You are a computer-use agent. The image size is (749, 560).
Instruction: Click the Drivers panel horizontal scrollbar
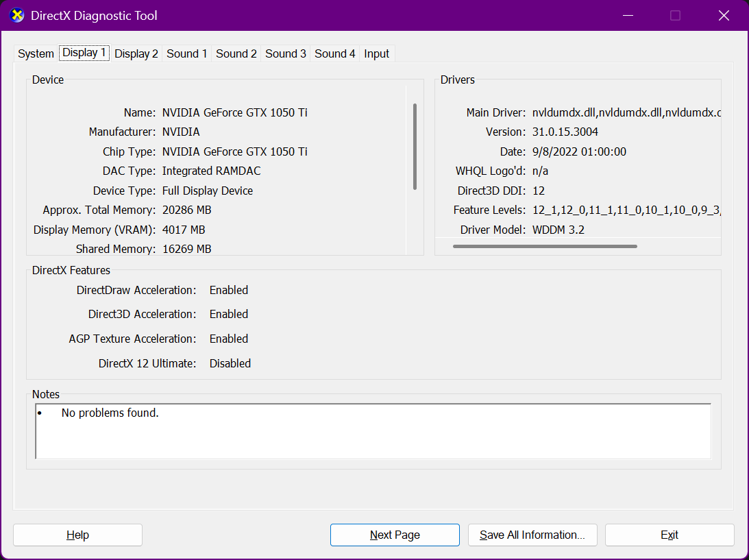pyautogui.click(x=545, y=247)
